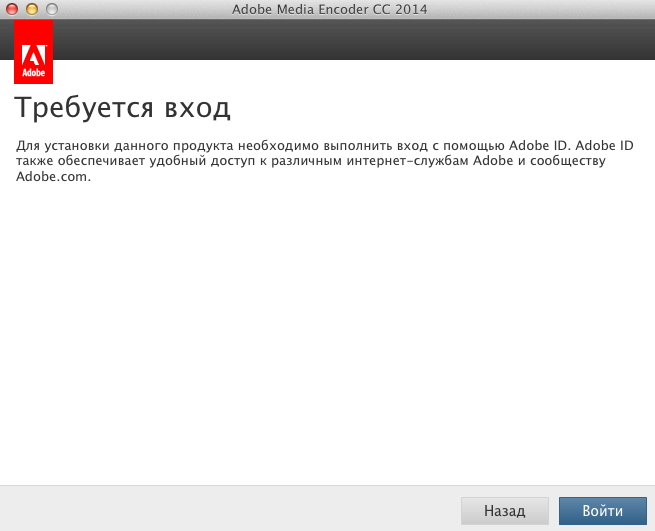Minimize window using yellow title bar button
Viewport: 655px width, 531px height.
coord(32,9)
